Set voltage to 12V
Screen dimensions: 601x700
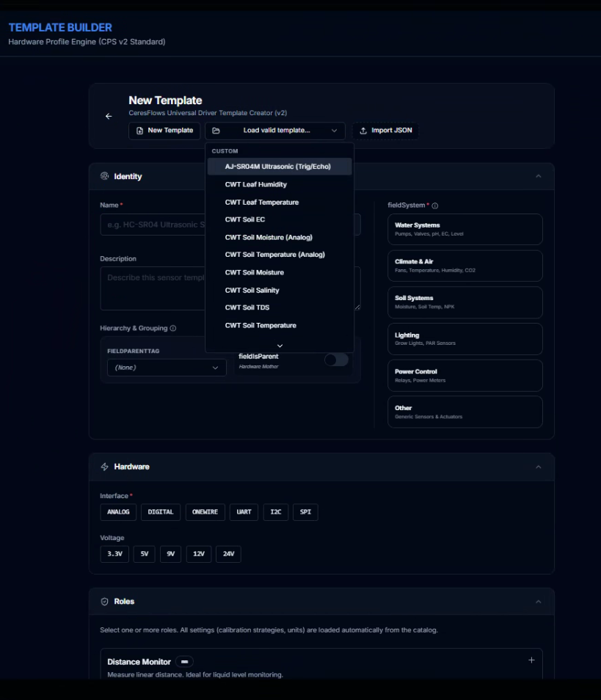point(199,554)
